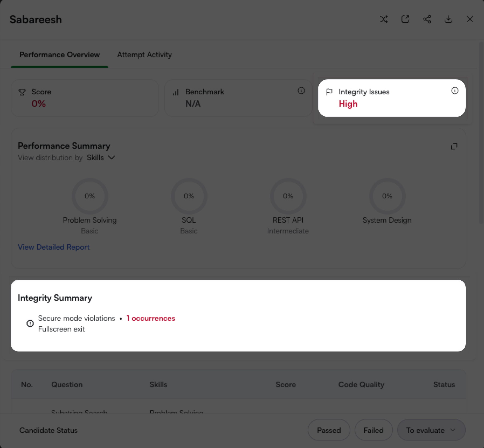Screen dimensions: 484x448
Task: Open report in new window icon
Action: click(405, 19)
